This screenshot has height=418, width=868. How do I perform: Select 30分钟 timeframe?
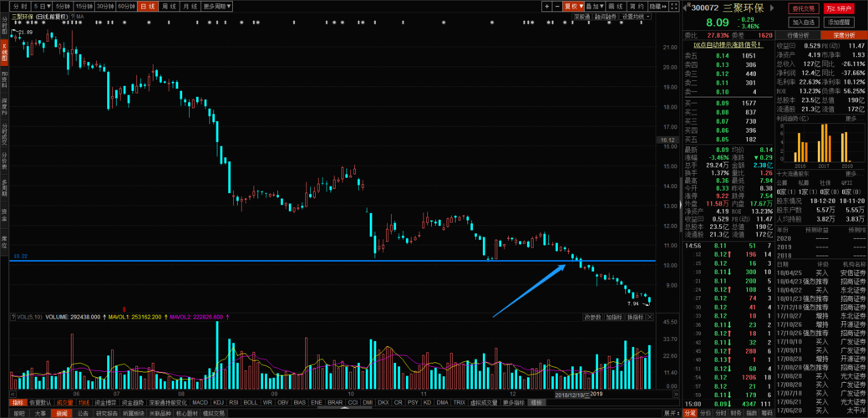coord(105,6)
